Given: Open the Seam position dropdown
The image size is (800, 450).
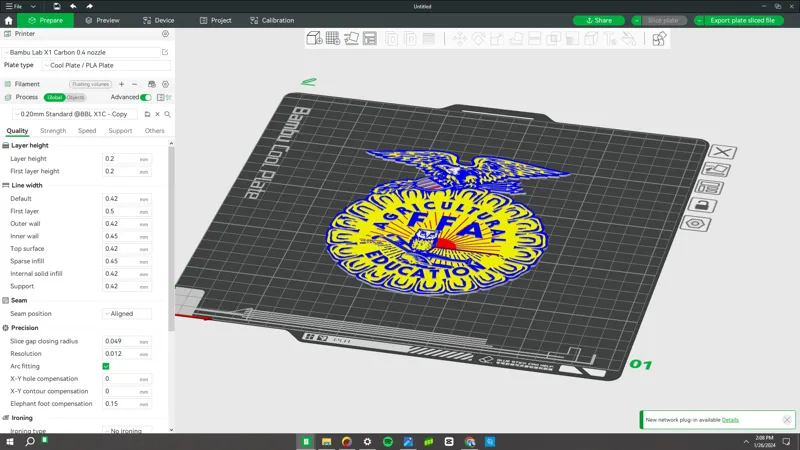Looking at the screenshot, I should pyautogui.click(x=127, y=314).
